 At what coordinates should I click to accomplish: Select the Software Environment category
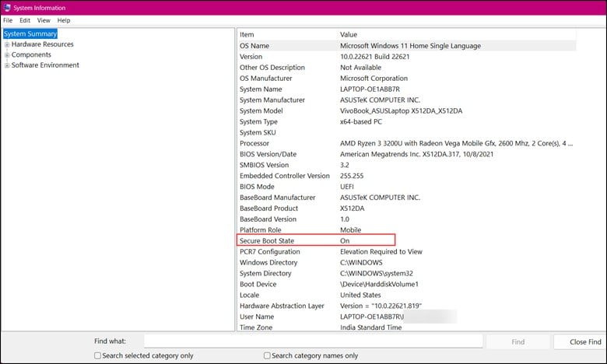45,65
